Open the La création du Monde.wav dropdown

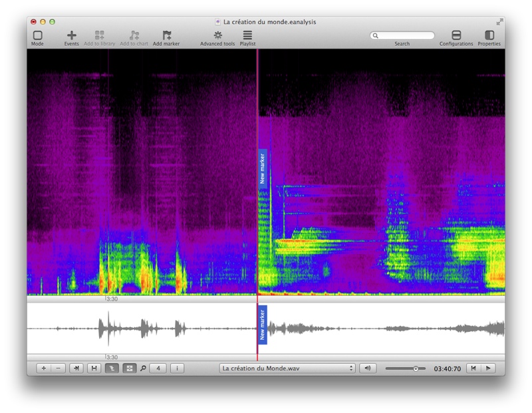[x=287, y=368]
